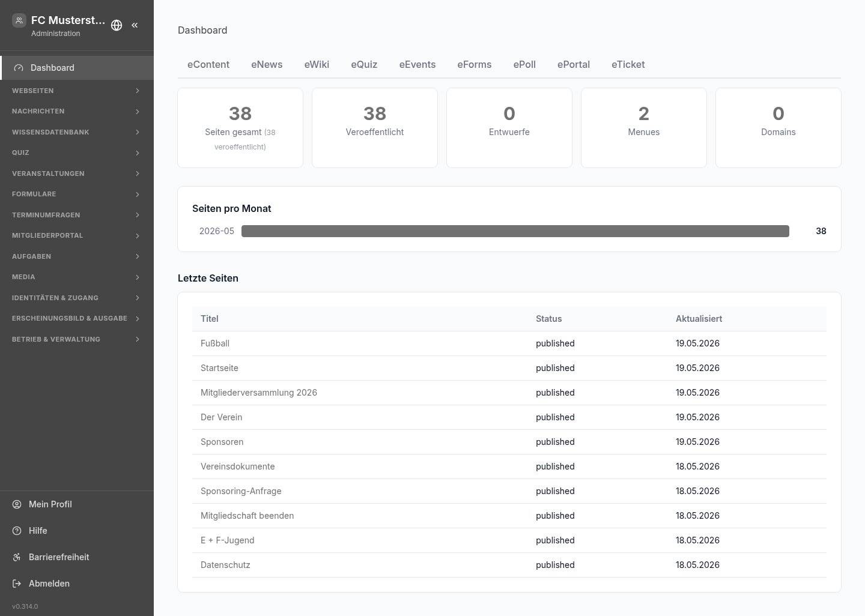Click the Menues stat card

(x=644, y=128)
